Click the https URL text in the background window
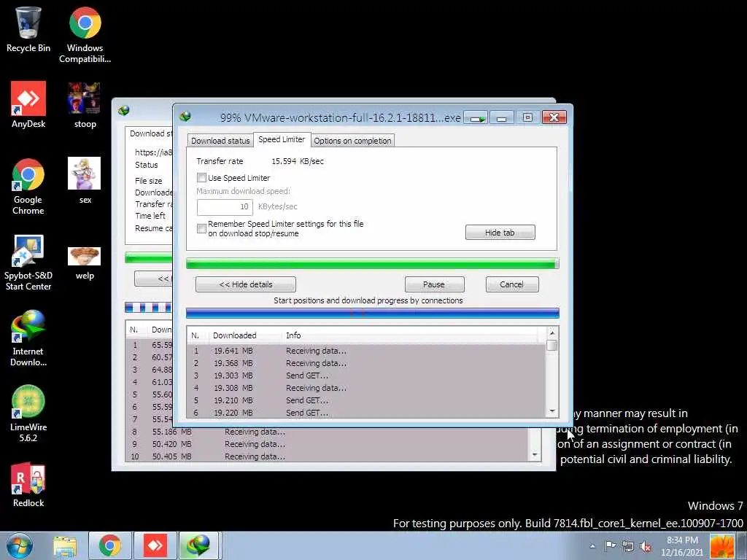This screenshot has width=747, height=560. point(153,152)
